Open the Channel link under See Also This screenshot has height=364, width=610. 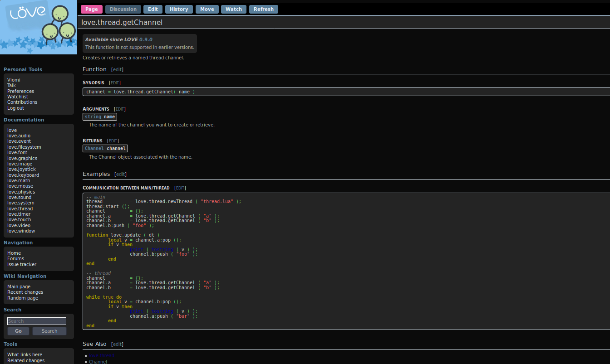point(98,362)
